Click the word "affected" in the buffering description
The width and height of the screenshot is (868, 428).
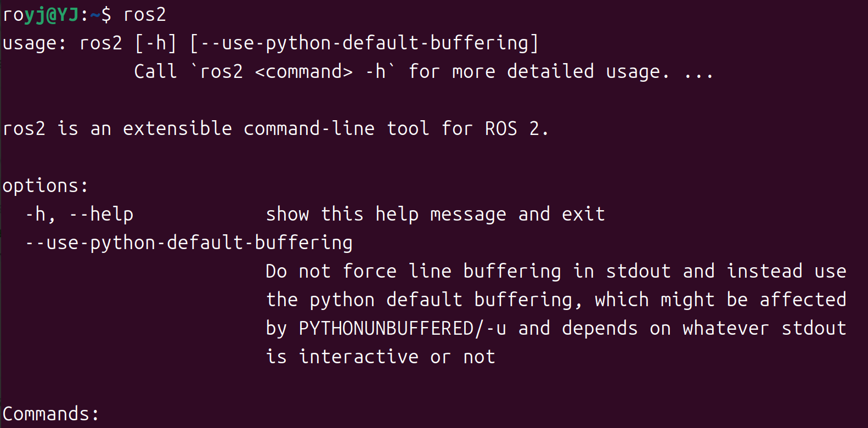(803, 300)
